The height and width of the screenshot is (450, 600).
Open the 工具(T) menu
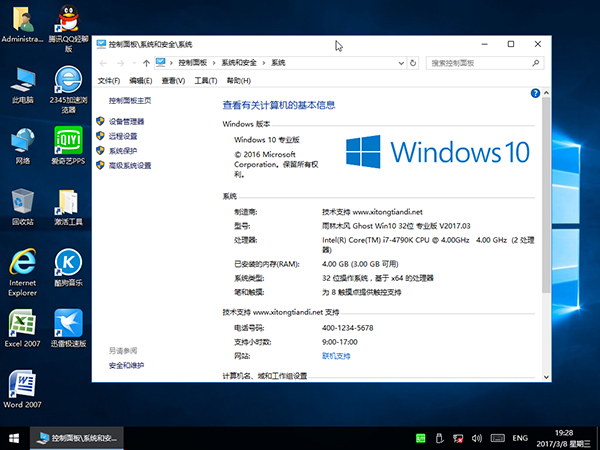(205, 80)
